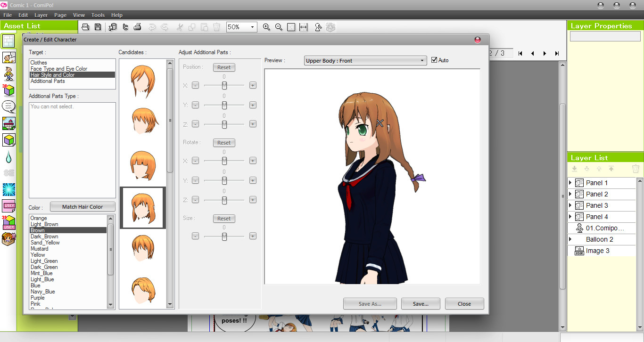Image resolution: width=644 pixels, height=342 pixels.
Task: Uncheck the Auto checkbox beside Preview
Action: coord(434,60)
